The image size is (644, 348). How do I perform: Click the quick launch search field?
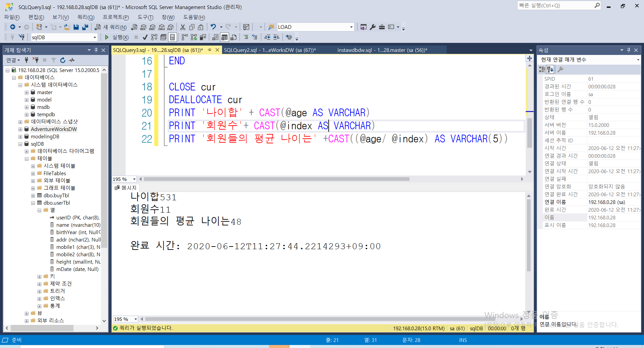pyautogui.click(x=559, y=5)
